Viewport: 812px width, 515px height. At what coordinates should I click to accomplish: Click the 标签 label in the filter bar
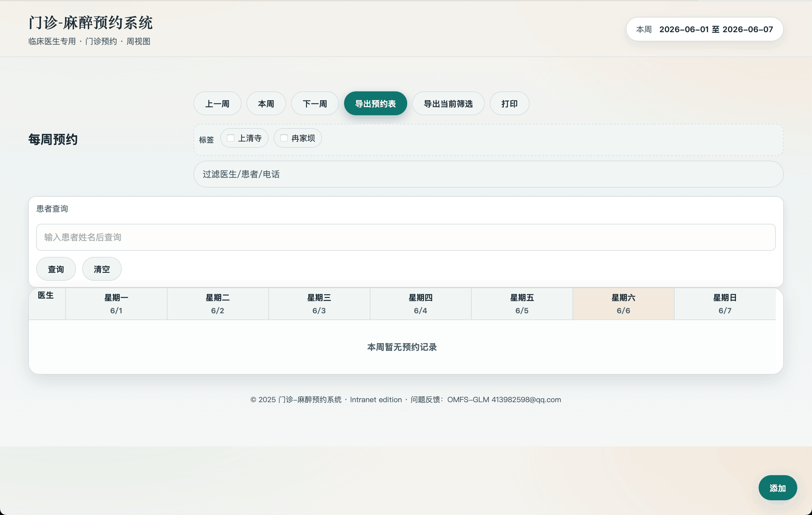[x=206, y=139]
